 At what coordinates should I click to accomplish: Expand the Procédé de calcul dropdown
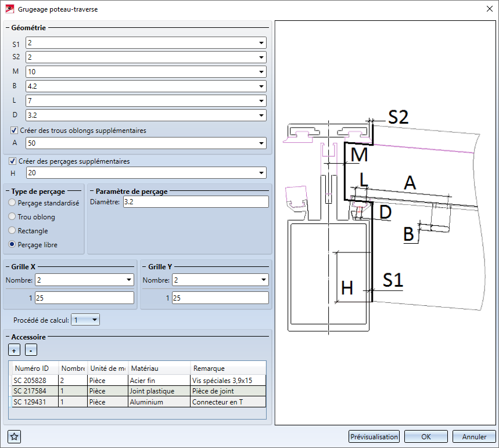[95, 320]
